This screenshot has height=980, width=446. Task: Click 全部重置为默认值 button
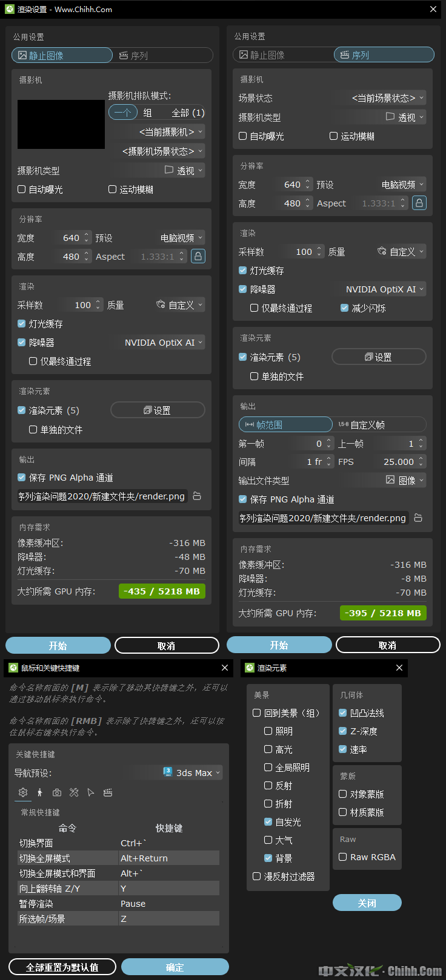coord(62,967)
